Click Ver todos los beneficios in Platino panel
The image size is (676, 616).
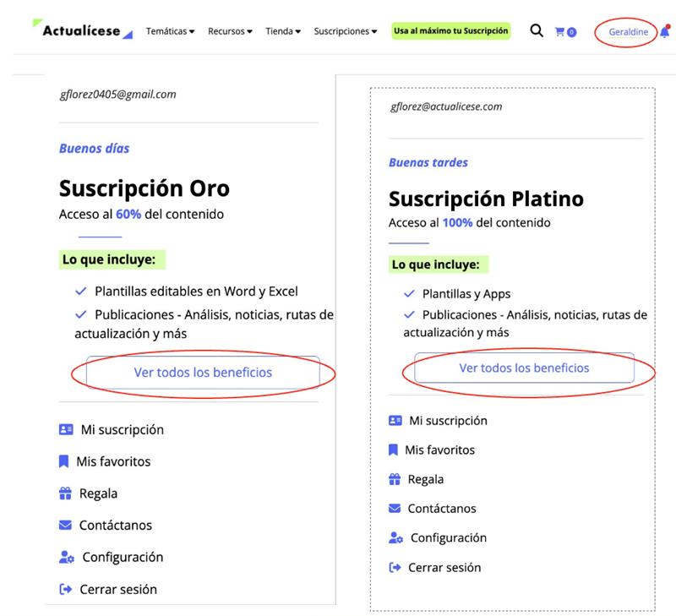(524, 368)
